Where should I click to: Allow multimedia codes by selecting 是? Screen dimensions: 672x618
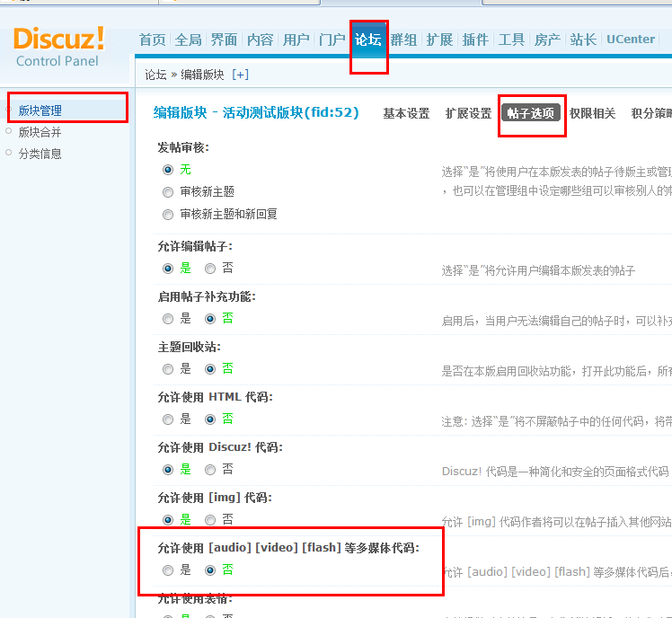click(168, 570)
